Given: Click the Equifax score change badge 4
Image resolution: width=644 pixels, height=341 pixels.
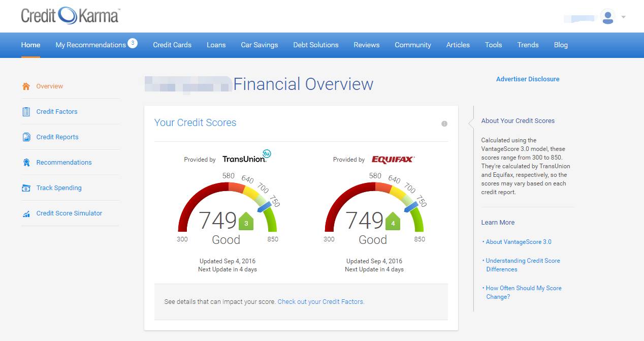Looking at the screenshot, I should pos(393,222).
